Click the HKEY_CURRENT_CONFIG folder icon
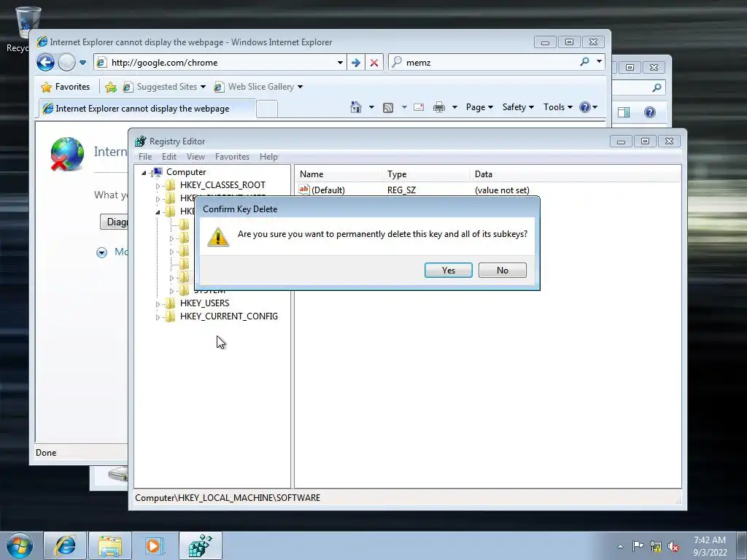 (170, 316)
